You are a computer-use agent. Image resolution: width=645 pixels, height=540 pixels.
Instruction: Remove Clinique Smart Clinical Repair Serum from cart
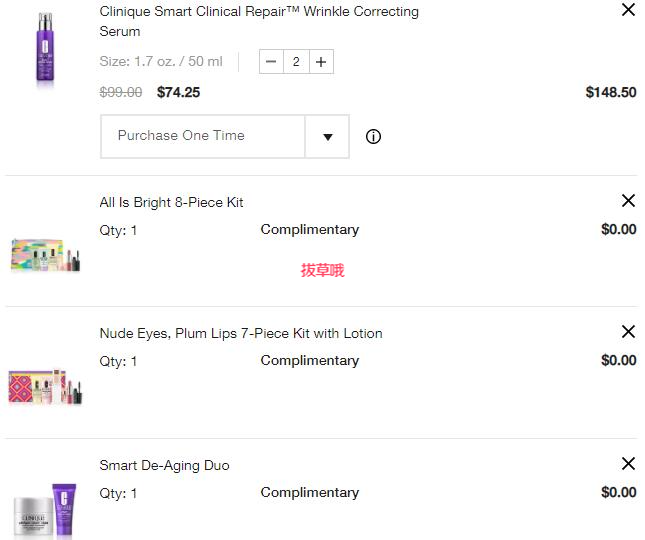(x=628, y=9)
